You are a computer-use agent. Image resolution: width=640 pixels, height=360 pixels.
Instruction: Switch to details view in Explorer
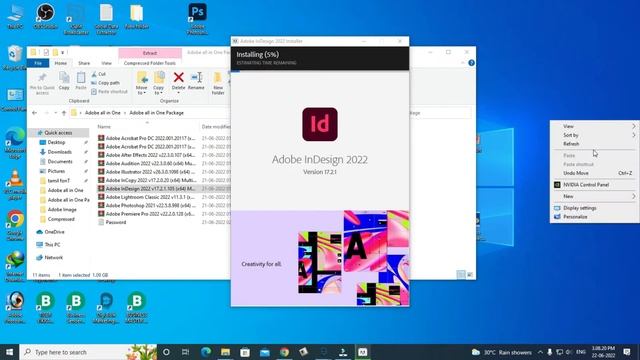click(x=461, y=275)
